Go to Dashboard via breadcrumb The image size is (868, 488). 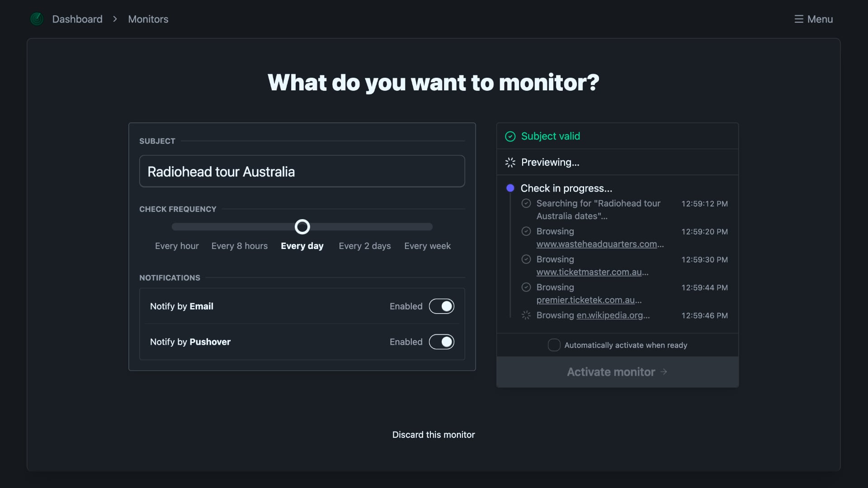point(77,19)
